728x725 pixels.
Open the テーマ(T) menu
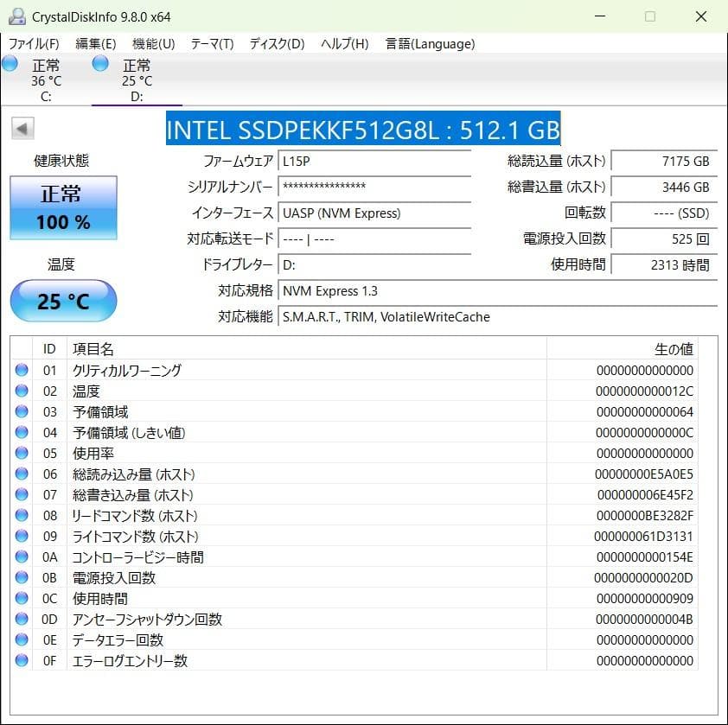(212, 43)
